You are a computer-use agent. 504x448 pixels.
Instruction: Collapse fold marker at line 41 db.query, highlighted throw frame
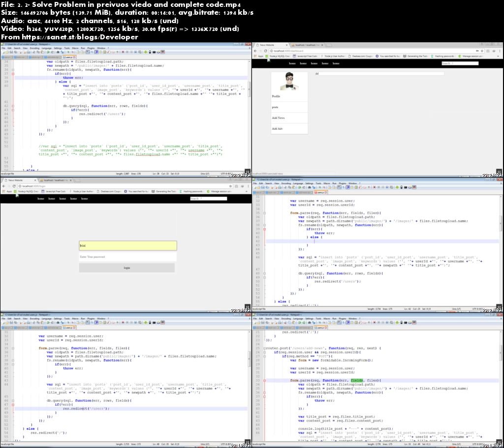13,106
